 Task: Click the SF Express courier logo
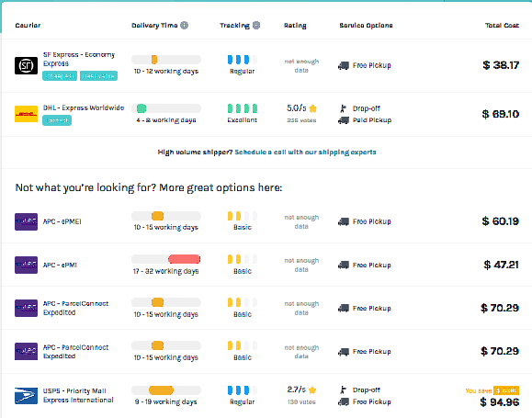(x=26, y=65)
